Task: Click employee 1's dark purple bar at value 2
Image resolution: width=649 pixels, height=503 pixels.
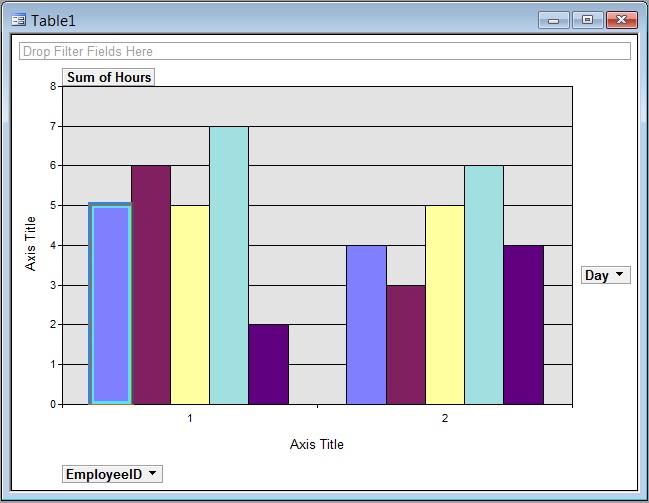Action: pyautogui.click(x=269, y=364)
